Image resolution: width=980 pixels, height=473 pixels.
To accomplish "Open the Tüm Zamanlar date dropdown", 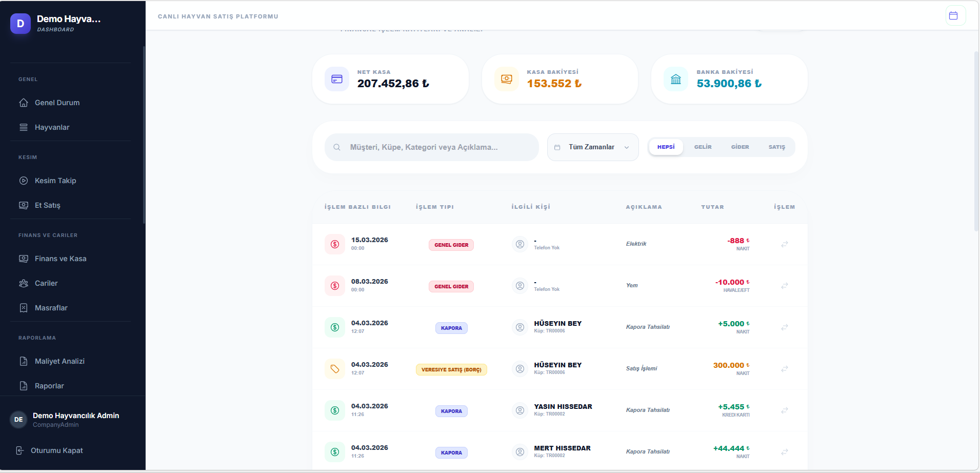I will click(x=592, y=147).
